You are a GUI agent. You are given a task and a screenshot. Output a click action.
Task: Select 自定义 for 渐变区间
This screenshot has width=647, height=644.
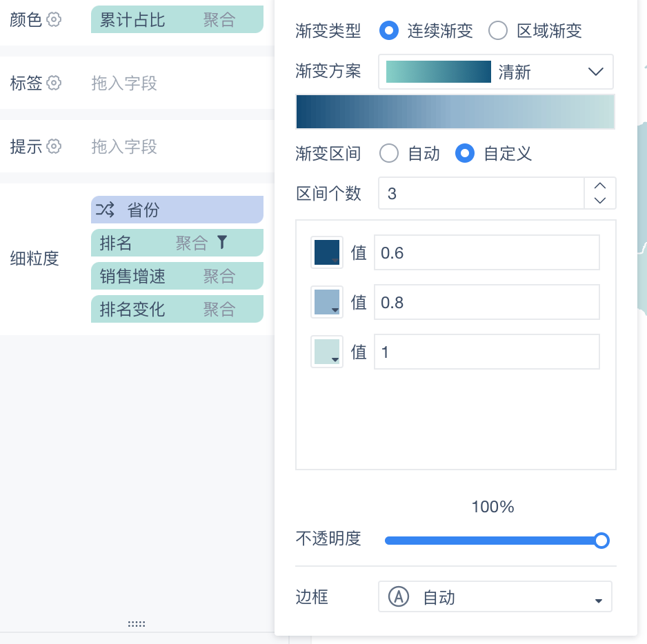[x=465, y=154]
